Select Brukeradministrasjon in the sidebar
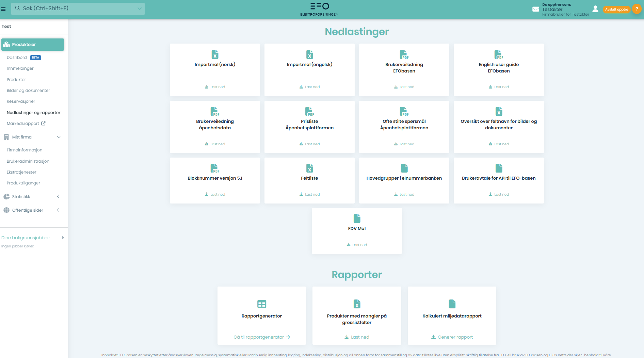644x358 pixels. tap(28, 161)
